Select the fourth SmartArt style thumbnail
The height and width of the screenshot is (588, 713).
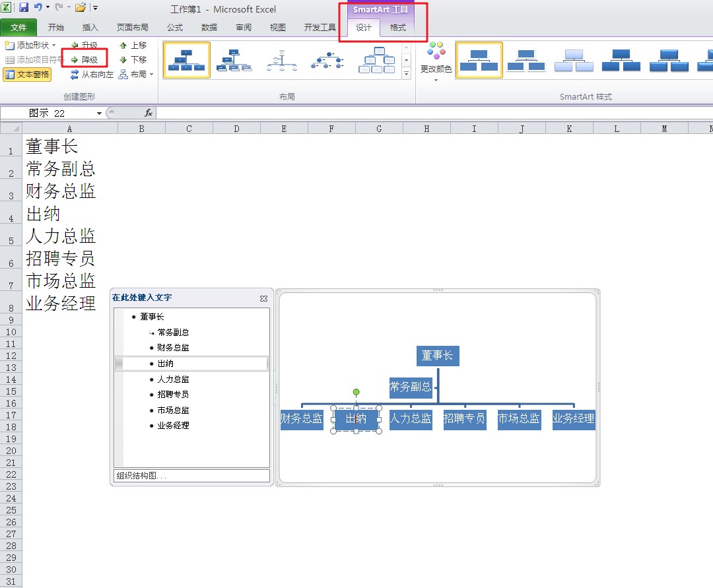[x=621, y=60]
